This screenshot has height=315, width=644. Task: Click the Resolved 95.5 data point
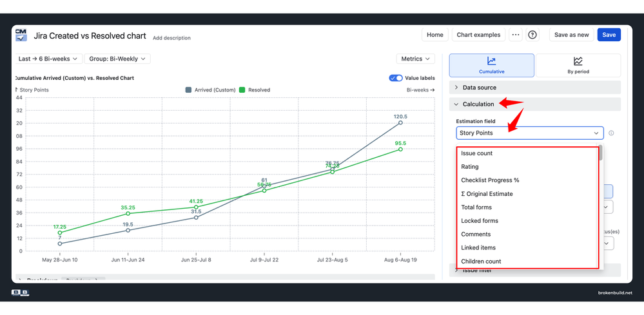click(400, 149)
